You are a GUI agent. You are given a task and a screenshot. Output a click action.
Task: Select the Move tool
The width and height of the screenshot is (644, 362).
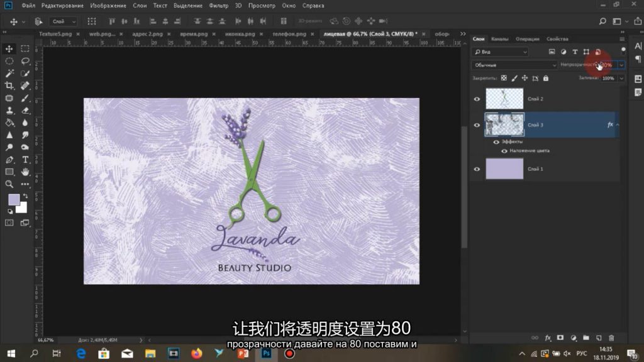(x=9, y=49)
